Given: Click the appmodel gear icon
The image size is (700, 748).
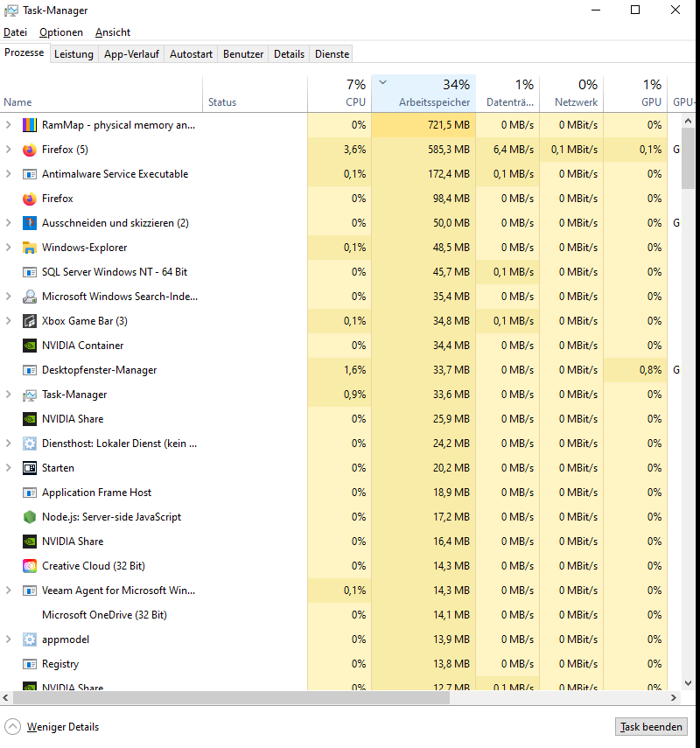Looking at the screenshot, I should click(x=30, y=640).
